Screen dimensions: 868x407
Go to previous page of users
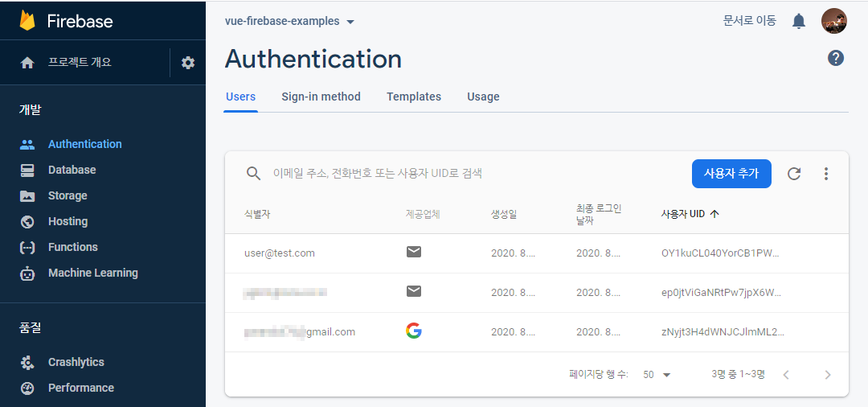(x=786, y=375)
